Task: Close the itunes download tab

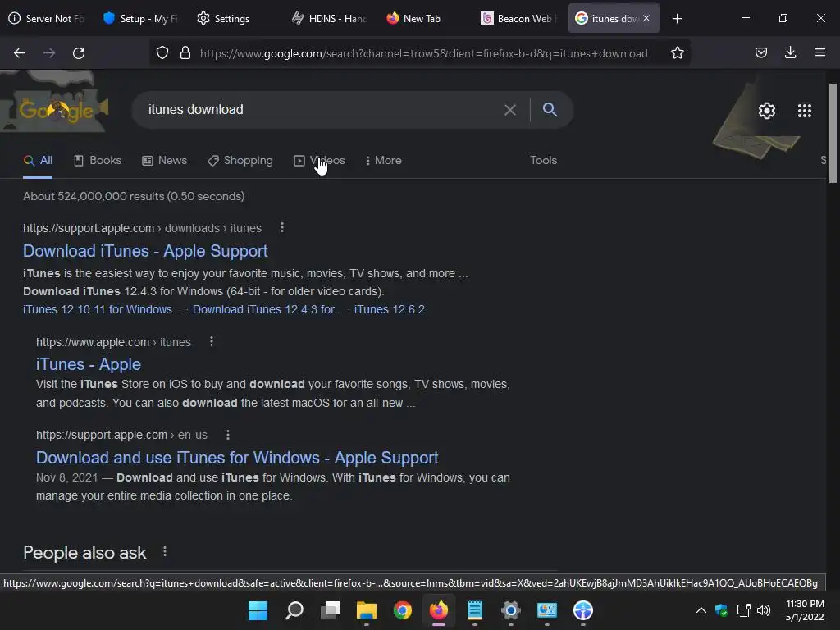Action: (x=646, y=18)
